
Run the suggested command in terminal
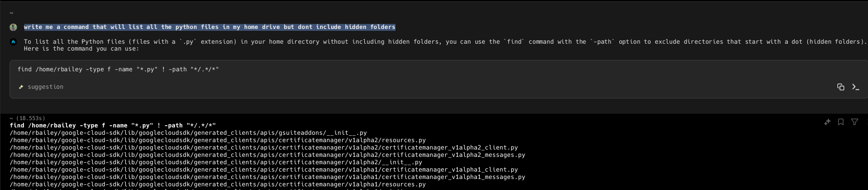click(x=856, y=87)
